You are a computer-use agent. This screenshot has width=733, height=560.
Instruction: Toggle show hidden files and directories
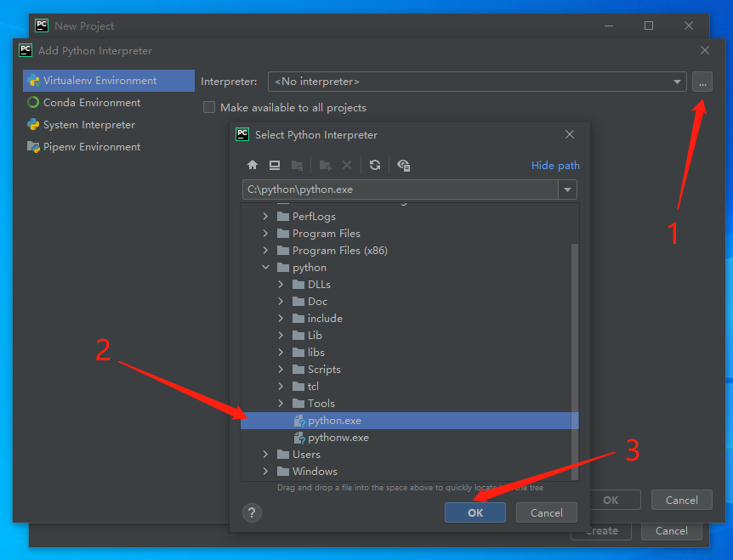pyautogui.click(x=403, y=165)
